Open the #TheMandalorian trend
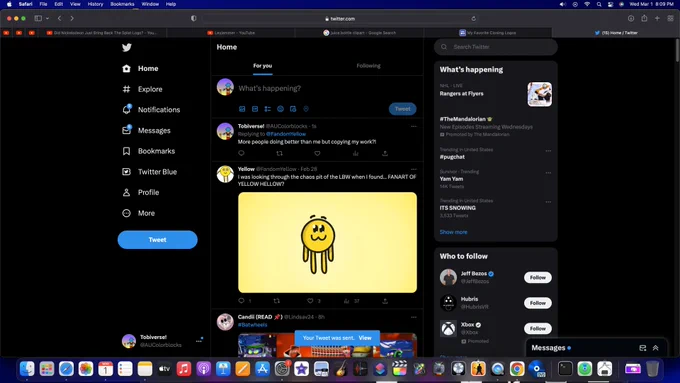680x383 pixels. 463,119
